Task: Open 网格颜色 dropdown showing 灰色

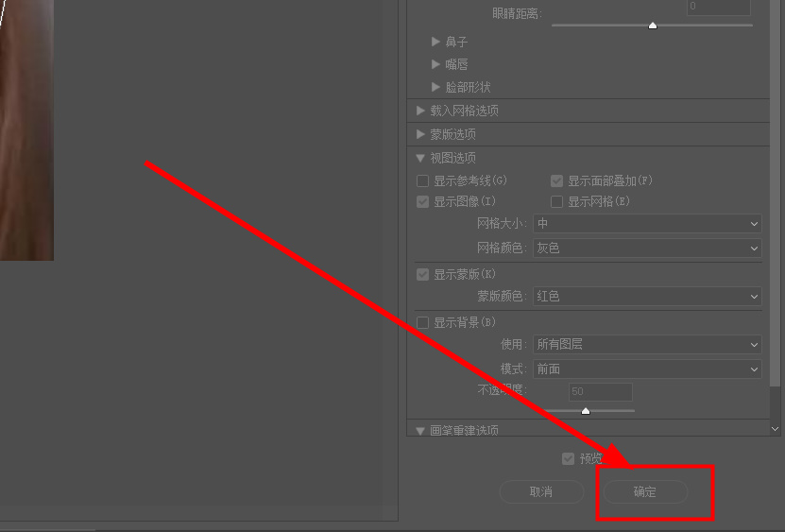Action: click(x=647, y=248)
